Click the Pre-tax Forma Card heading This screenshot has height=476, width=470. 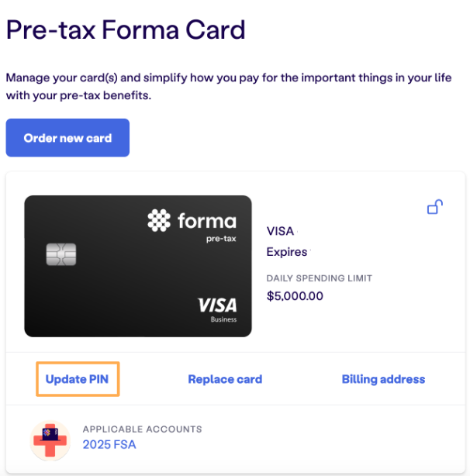click(126, 29)
